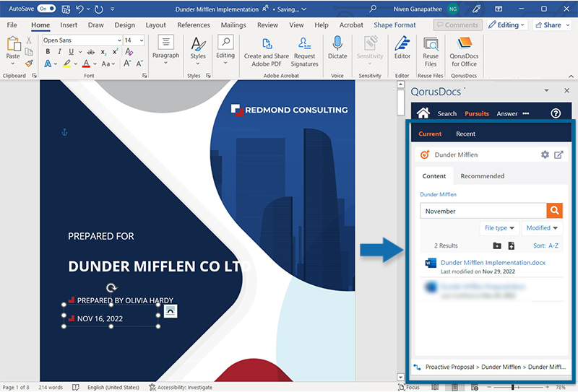Screen dimensions: 578x392
Task: Open the Open Sans font name dropdown
Action: [x=119, y=40]
